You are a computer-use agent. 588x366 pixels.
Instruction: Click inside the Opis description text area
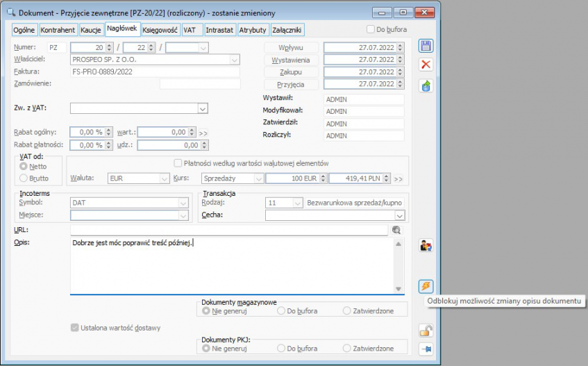232,265
